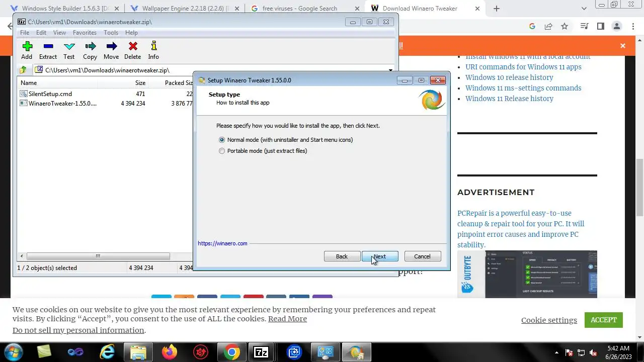This screenshot has width=644, height=362.
Task: Click the OutByte PCRepair ad thumbnail
Action: point(527,275)
